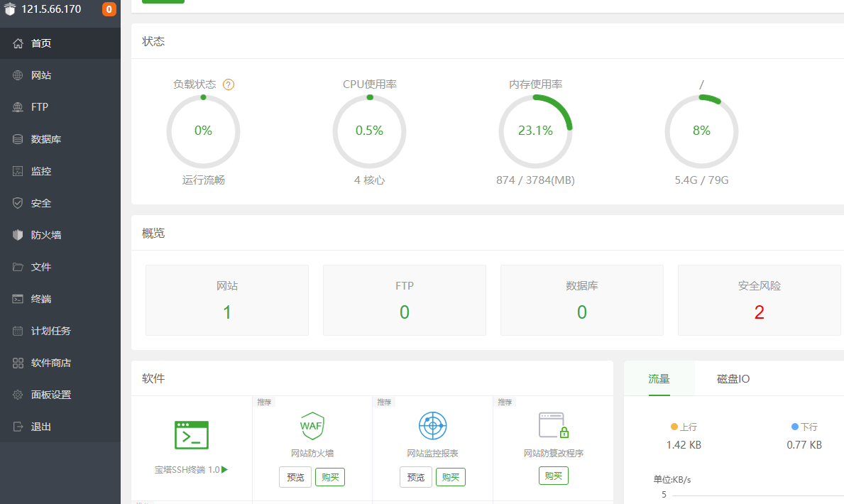
Task: Select 计划任务 in the sidebar
Action: pos(60,331)
